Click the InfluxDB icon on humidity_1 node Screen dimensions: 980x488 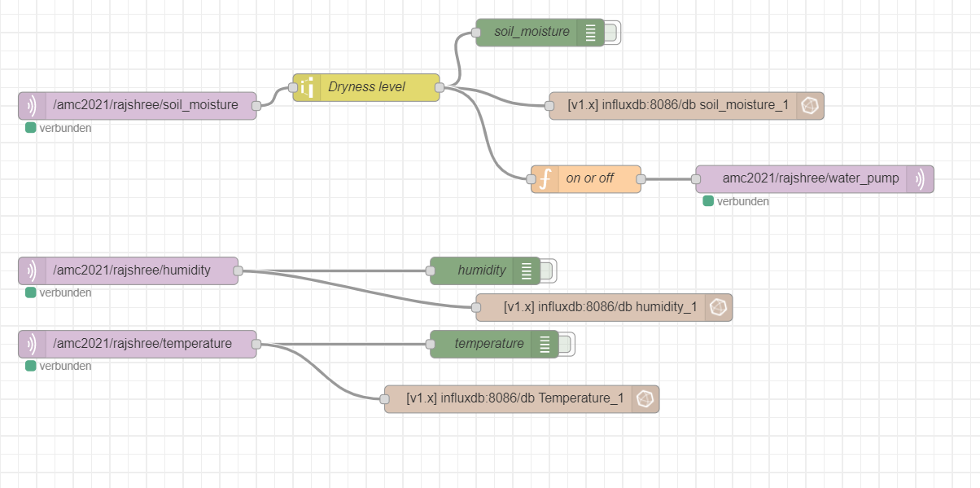(718, 307)
